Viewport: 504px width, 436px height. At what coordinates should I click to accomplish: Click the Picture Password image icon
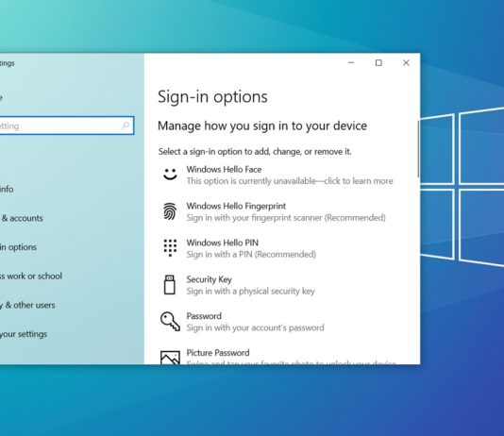[x=170, y=358]
